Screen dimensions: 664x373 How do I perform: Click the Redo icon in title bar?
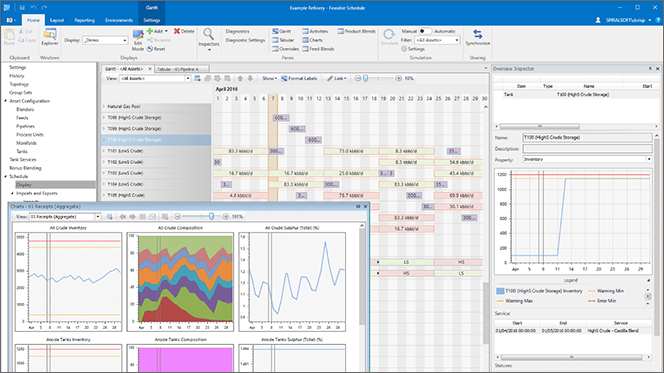(x=44, y=7)
